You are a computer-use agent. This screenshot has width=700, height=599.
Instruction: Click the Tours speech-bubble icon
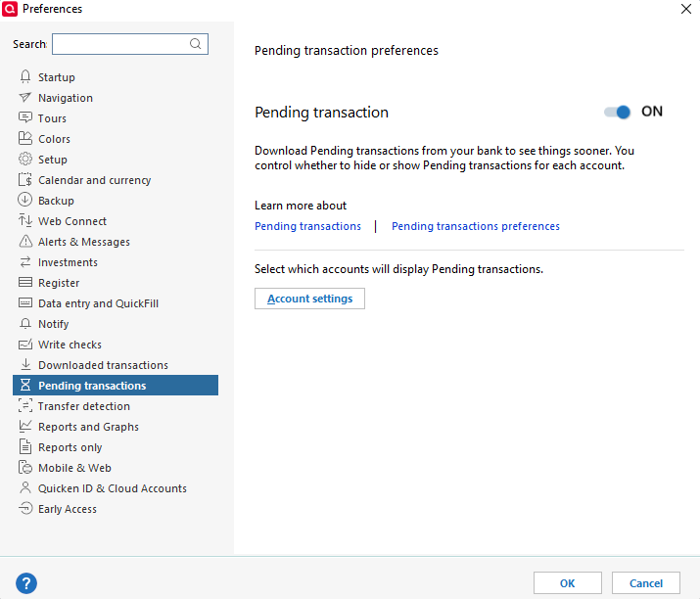[x=25, y=117]
